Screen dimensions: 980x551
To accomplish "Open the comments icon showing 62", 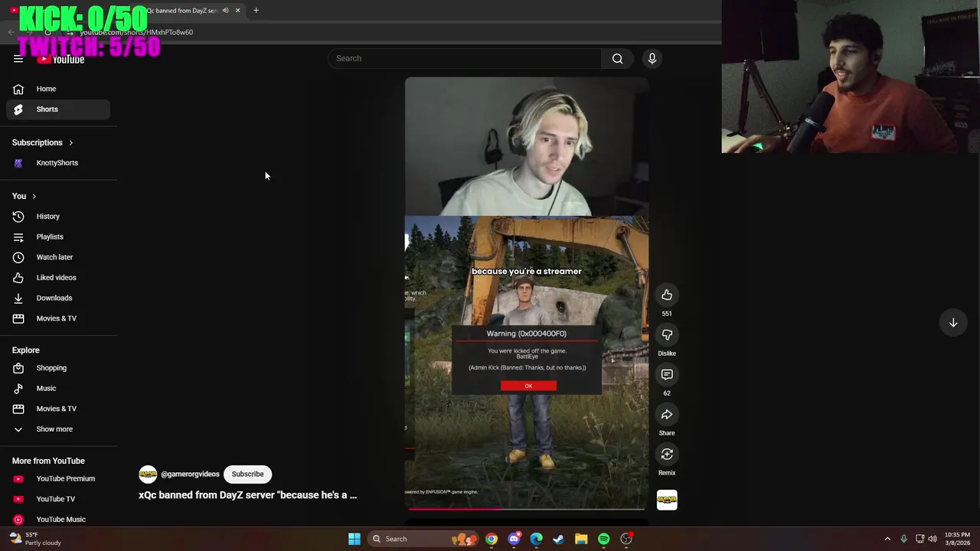I will [x=667, y=375].
